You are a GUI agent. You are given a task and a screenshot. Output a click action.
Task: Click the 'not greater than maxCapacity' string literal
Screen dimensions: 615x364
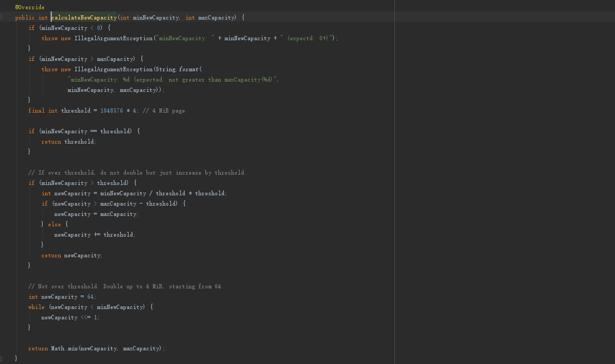coord(173,79)
